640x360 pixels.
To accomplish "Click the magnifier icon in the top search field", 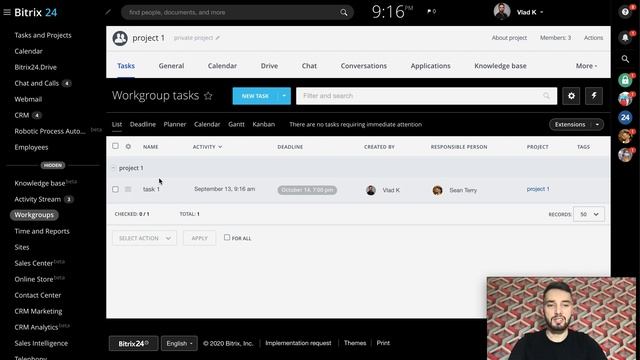I will point(344,13).
